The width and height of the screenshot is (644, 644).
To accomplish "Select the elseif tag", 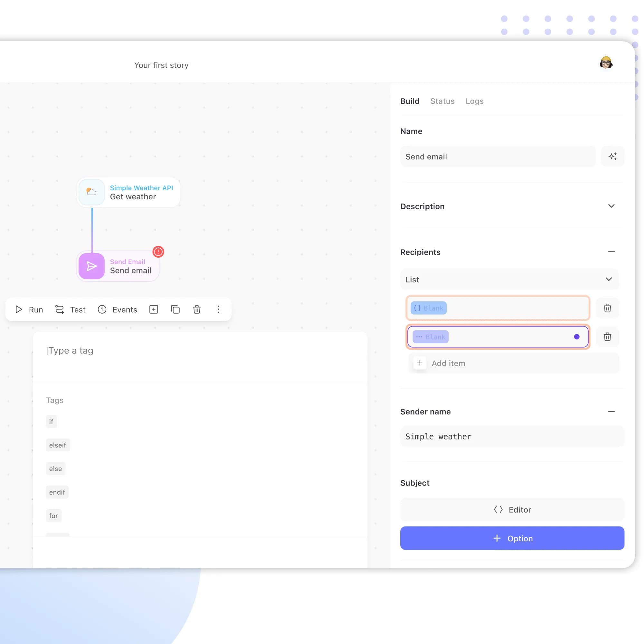I will (58, 445).
